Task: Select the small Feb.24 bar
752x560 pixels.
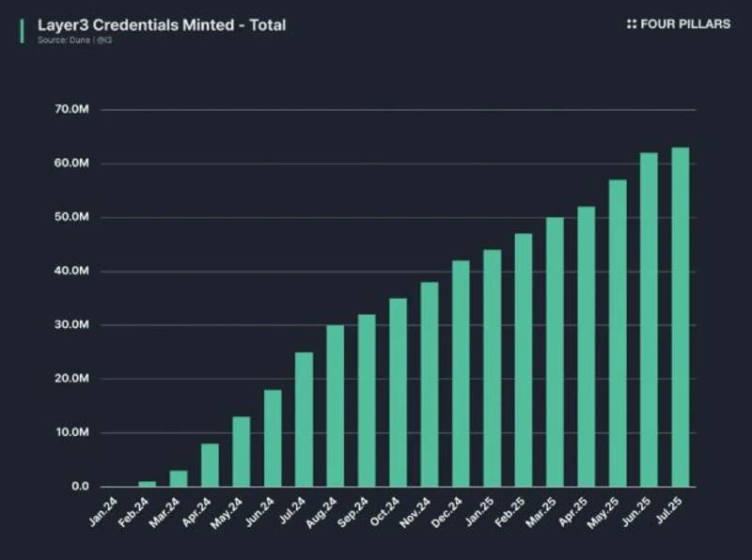Action: tap(147, 484)
